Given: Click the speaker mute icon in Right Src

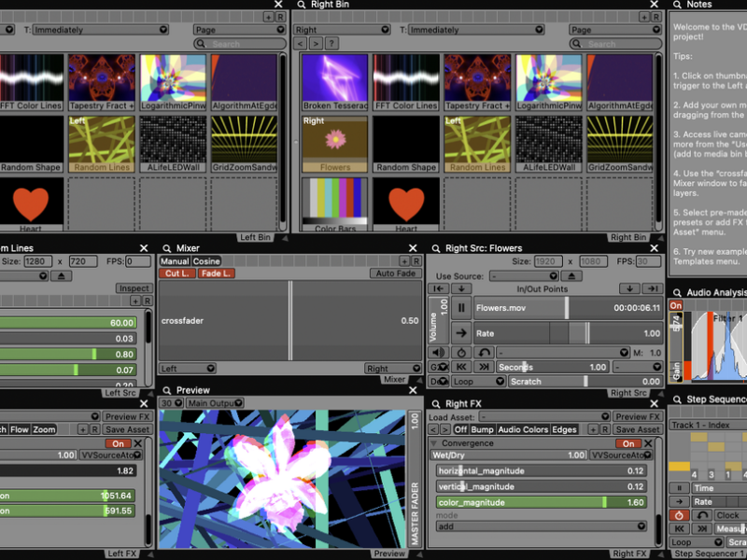Looking at the screenshot, I should [x=437, y=353].
